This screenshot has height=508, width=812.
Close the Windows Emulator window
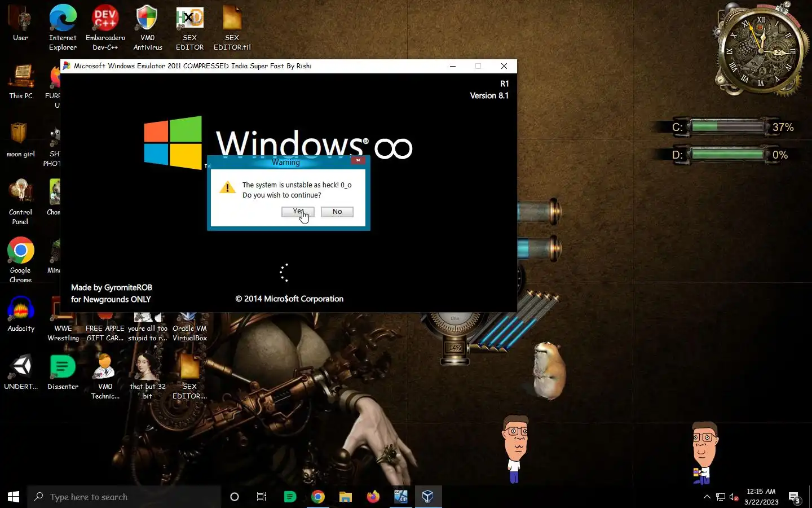[504, 66]
